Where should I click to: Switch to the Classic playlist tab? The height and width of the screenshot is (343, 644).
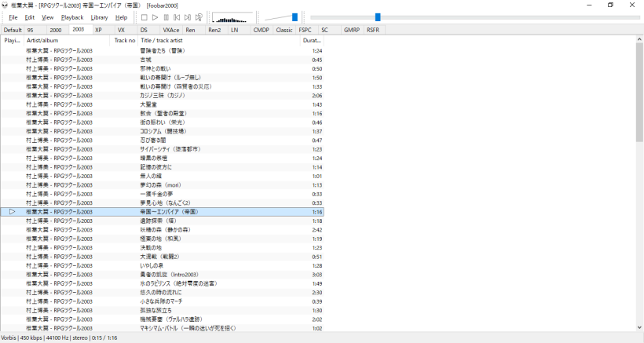click(x=284, y=30)
